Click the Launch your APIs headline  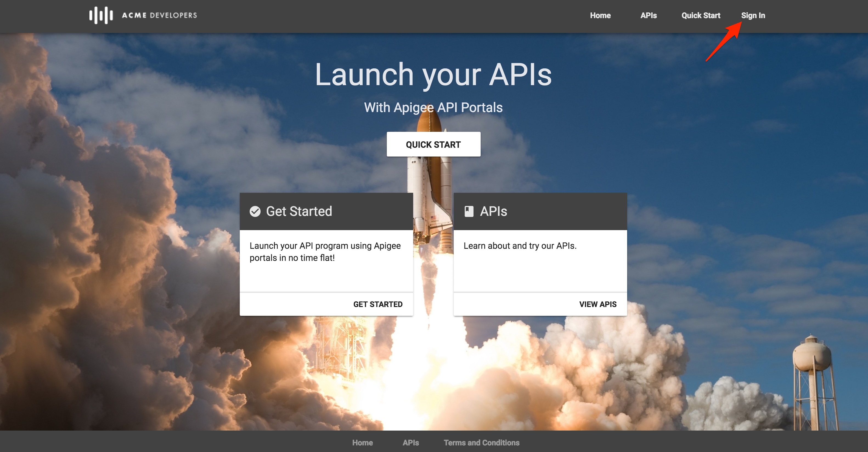point(433,74)
